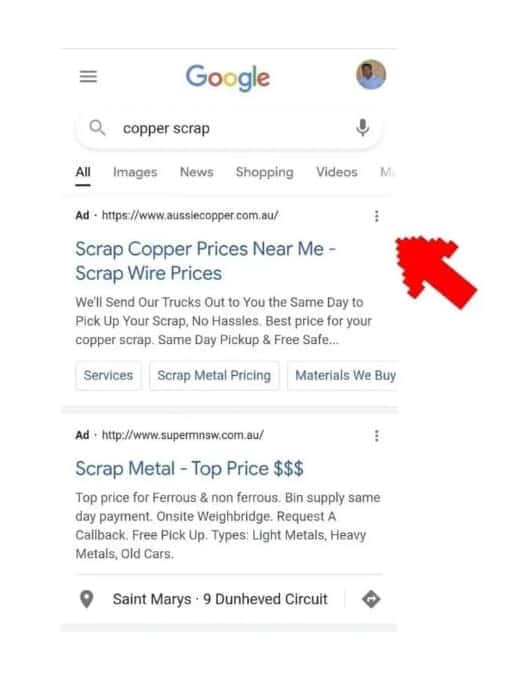
Task: Open the Shopping results tab
Action: [x=265, y=172]
